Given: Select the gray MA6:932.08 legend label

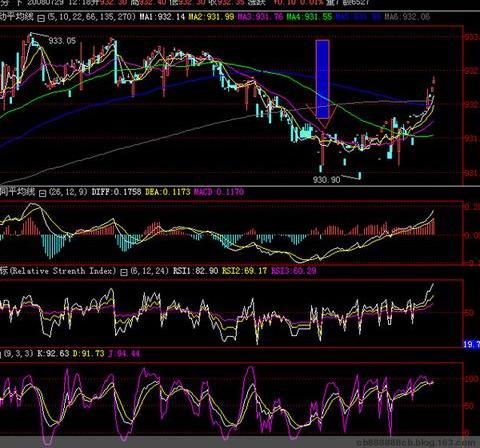Looking at the screenshot, I should tap(407, 17).
